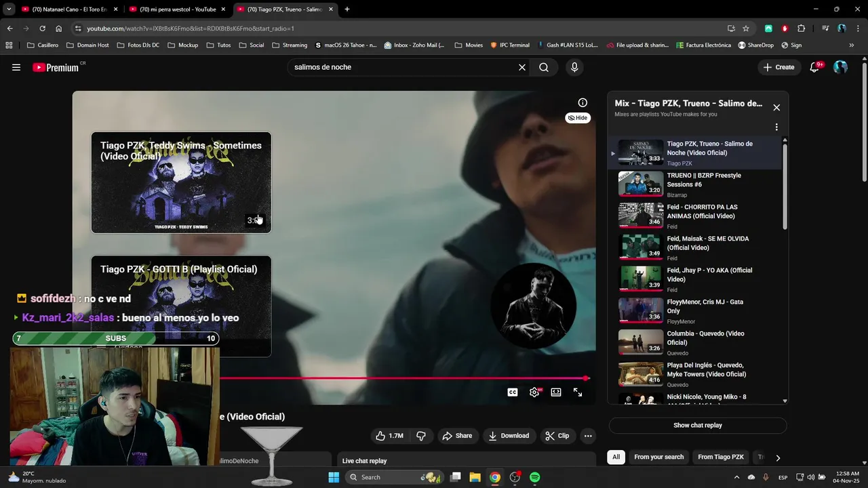Viewport: 868px width, 488px height.
Task: Play Columbia by Quevedo
Action: [x=696, y=343]
